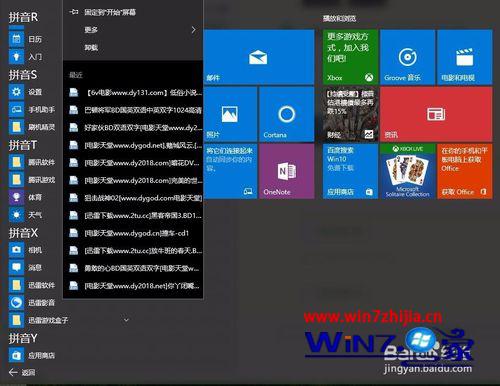Click the 返回 back button
500x386 pixels.
tap(22, 372)
